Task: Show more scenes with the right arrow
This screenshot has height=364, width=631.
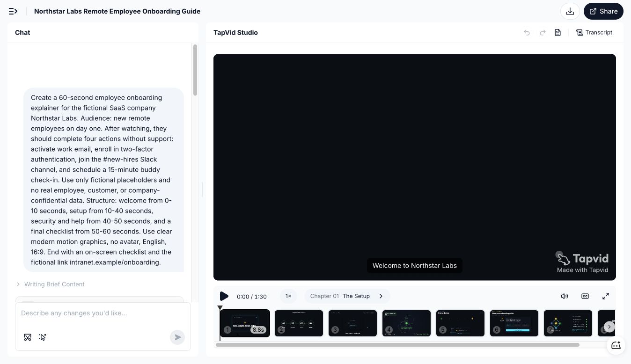Action: (x=609, y=327)
